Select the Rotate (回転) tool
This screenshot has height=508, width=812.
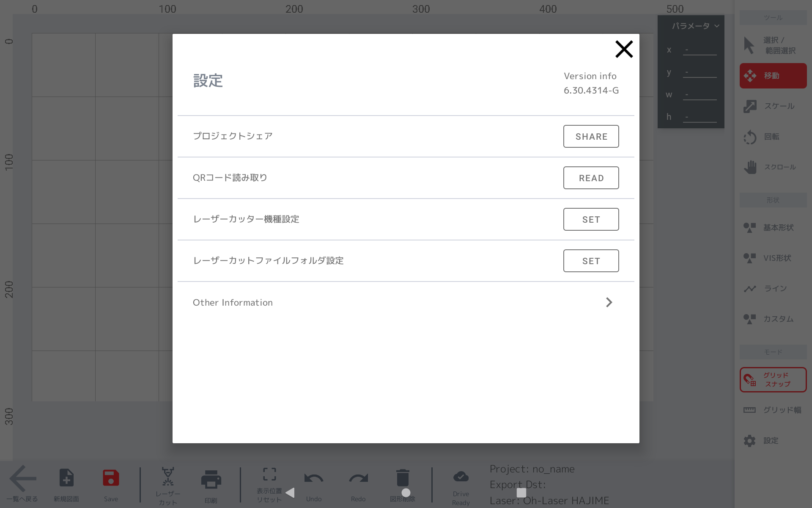773,137
